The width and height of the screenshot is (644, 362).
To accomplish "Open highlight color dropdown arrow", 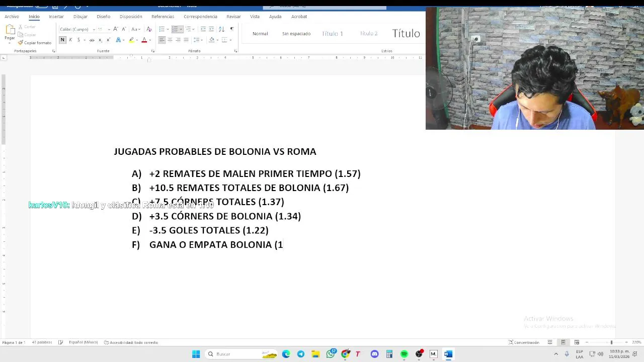I will [137, 40].
